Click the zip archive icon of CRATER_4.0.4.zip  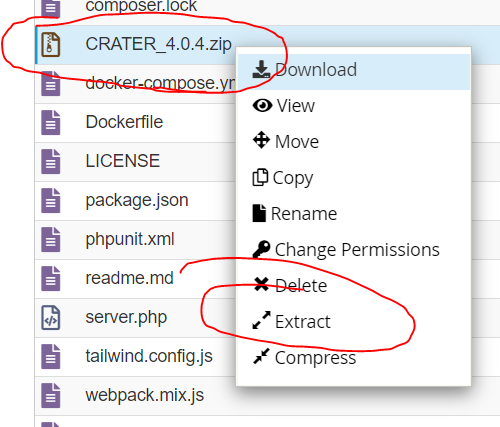click(51, 45)
